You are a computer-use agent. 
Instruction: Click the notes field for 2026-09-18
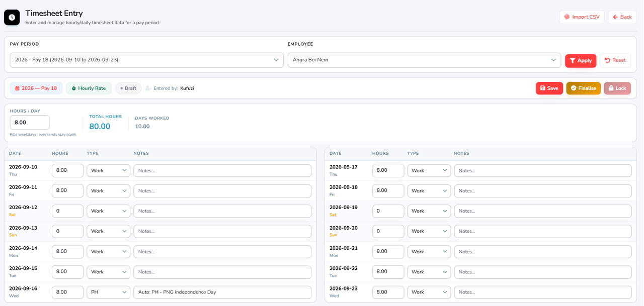[x=543, y=190]
